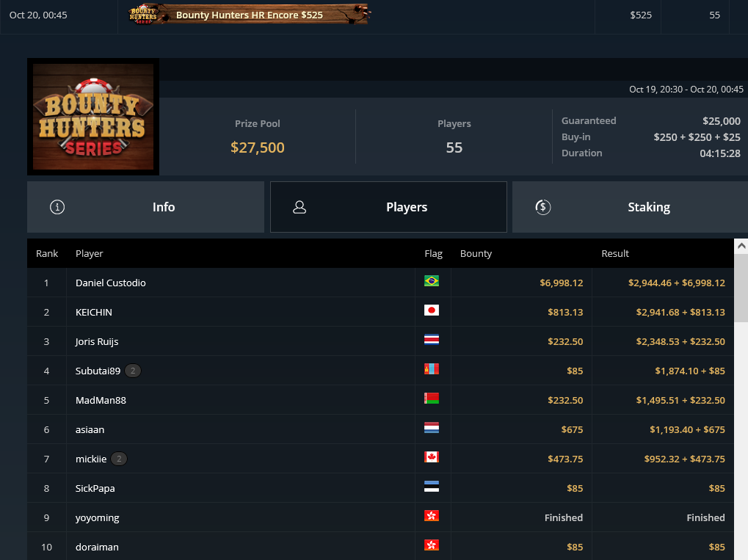Click the Hong Kong flag beside yoyoming
748x560 pixels.
[431, 516]
